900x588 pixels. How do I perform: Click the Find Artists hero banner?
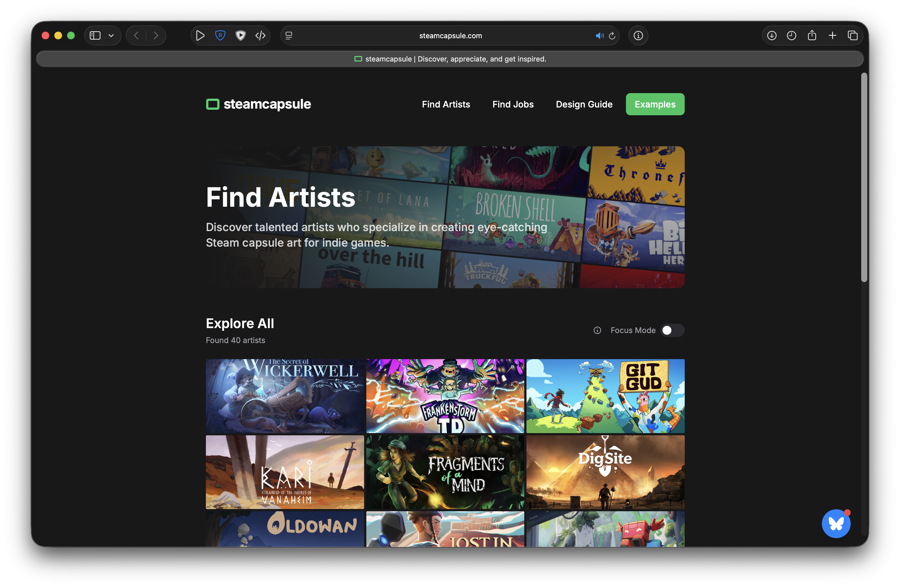(445, 217)
